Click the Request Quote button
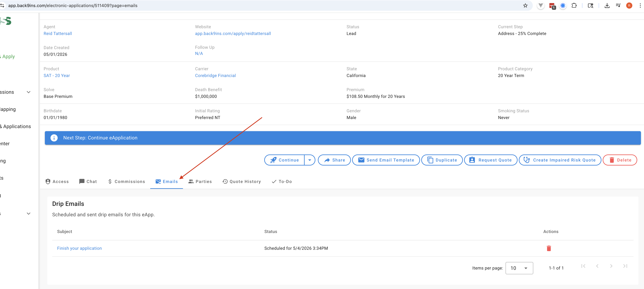The width and height of the screenshot is (644, 289). [491, 160]
